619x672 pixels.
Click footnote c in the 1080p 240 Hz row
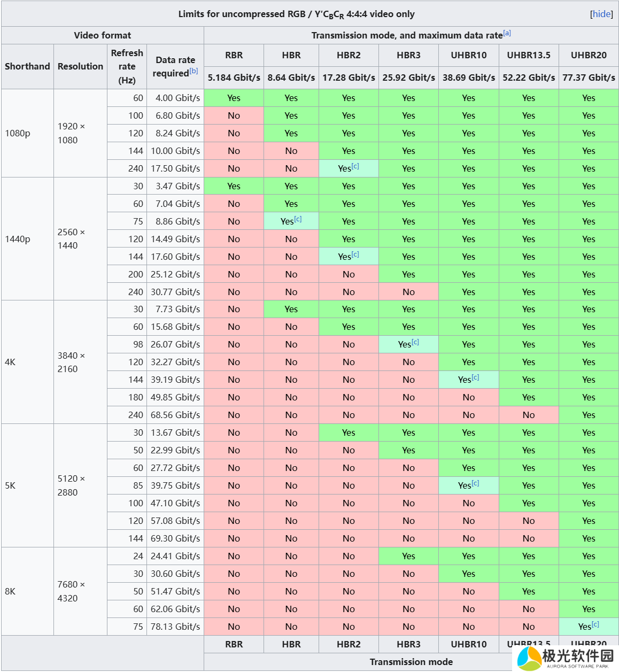point(355,166)
